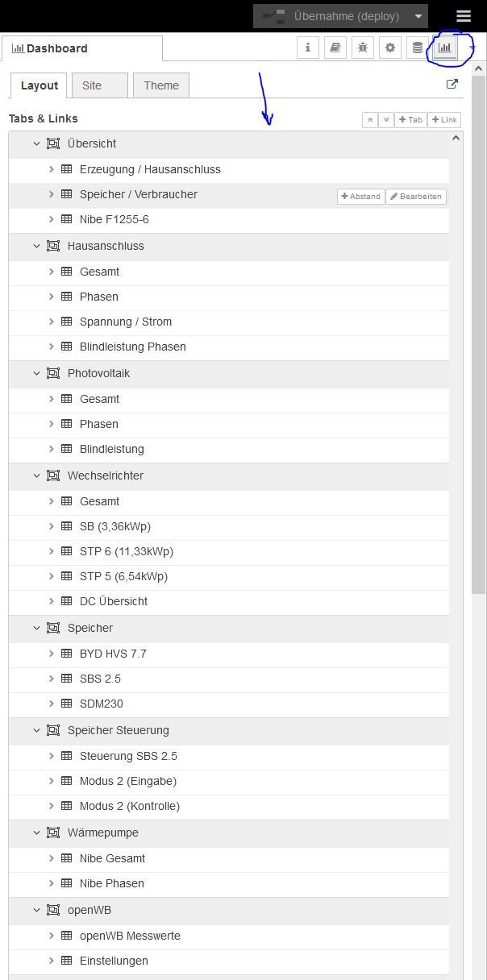Open the dashboard chart sidebar icon
Screen dimensions: 487x980
click(x=444, y=48)
